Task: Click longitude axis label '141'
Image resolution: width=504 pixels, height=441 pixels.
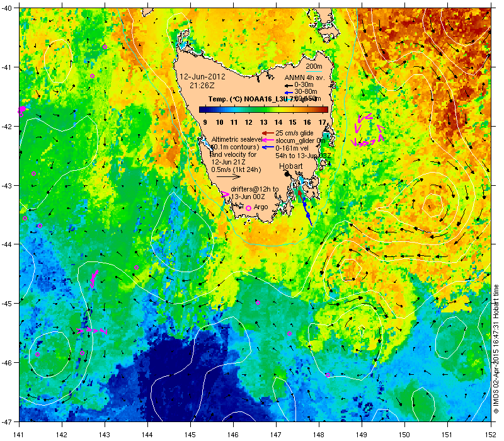Action: click(19, 435)
